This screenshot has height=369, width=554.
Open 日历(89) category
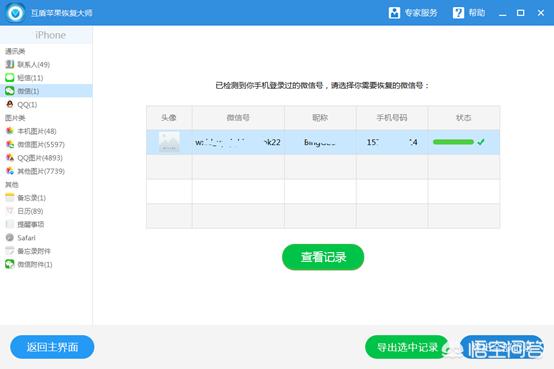pos(30,211)
